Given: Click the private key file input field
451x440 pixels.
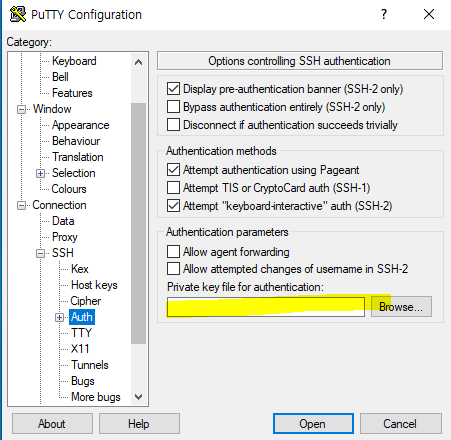Looking at the screenshot, I should tap(266, 307).
